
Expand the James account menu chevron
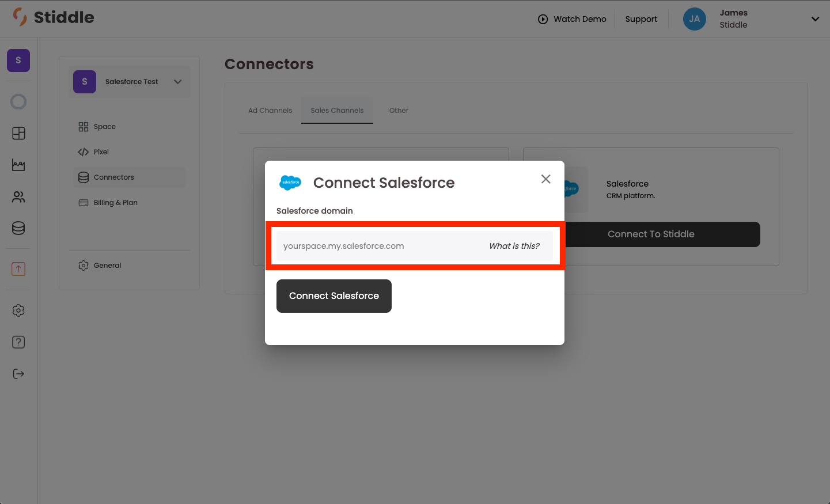815,19
